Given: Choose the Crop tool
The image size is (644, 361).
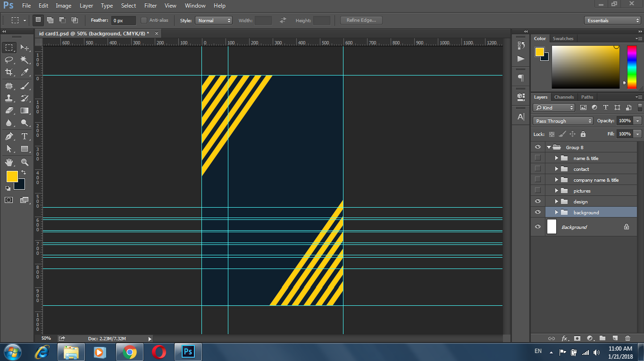Looking at the screenshot, I should pos(9,72).
